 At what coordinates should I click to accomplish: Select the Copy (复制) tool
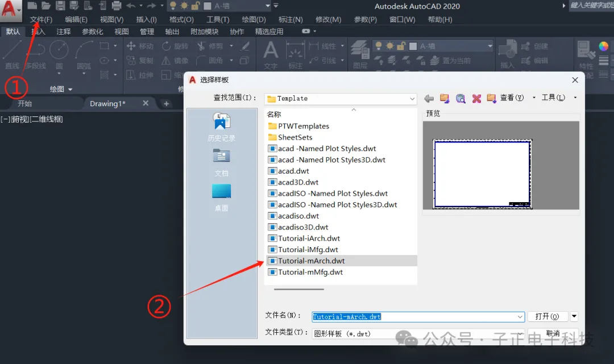tap(140, 61)
